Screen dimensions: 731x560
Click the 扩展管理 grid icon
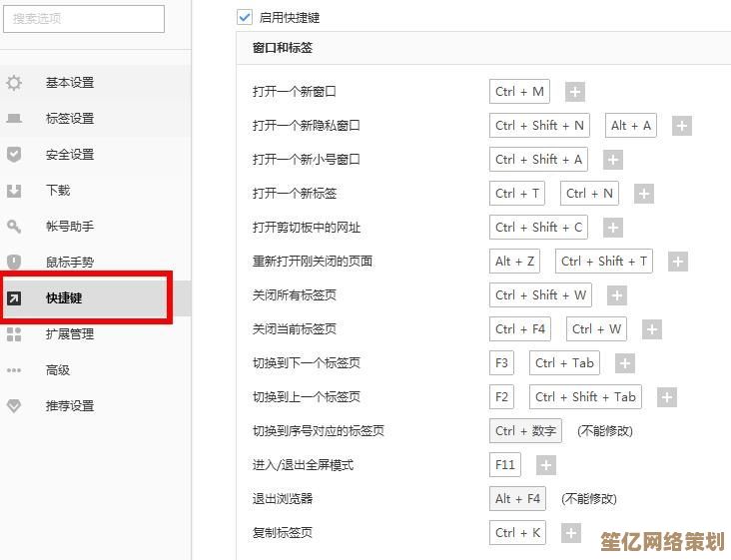tap(14, 334)
